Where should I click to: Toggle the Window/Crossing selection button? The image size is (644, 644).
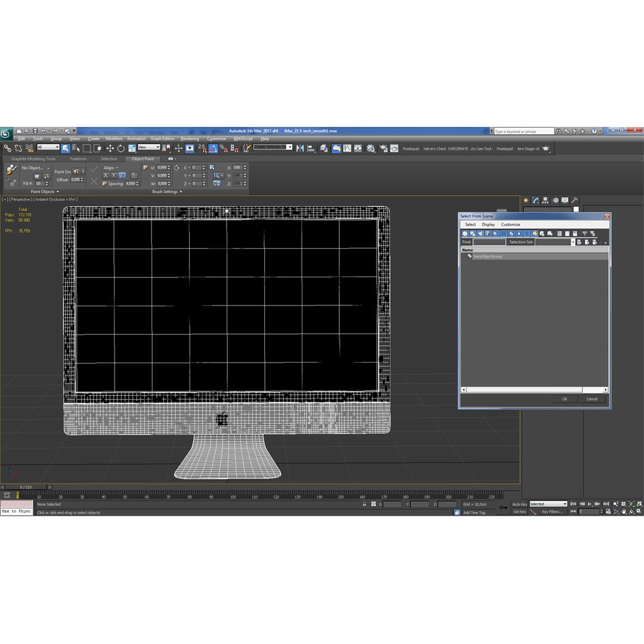click(97, 148)
